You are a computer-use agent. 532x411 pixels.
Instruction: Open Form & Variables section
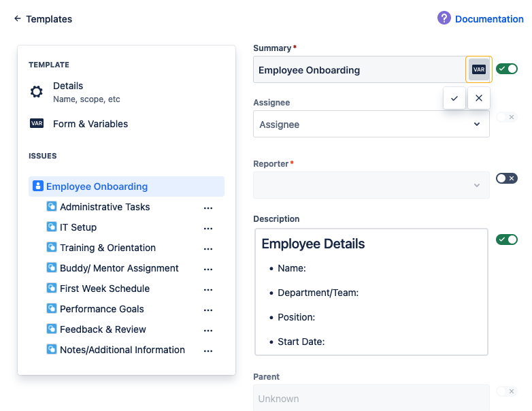pyautogui.click(x=90, y=124)
